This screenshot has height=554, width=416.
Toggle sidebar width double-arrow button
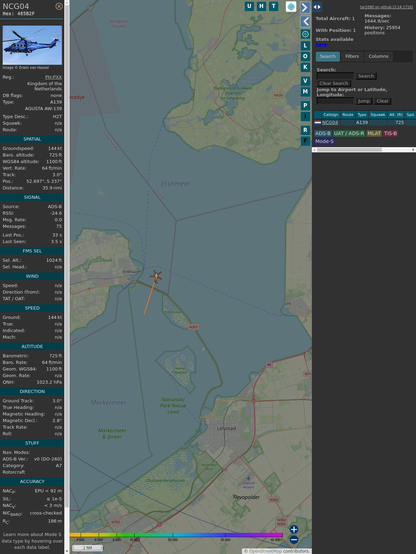(317, 7)
